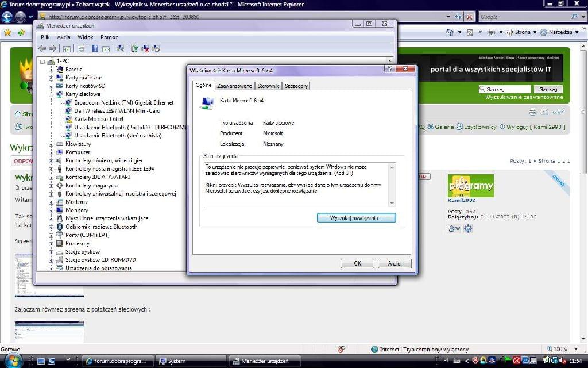
Task: Confirm the properties dialog with OK
Action: point(358,263)
